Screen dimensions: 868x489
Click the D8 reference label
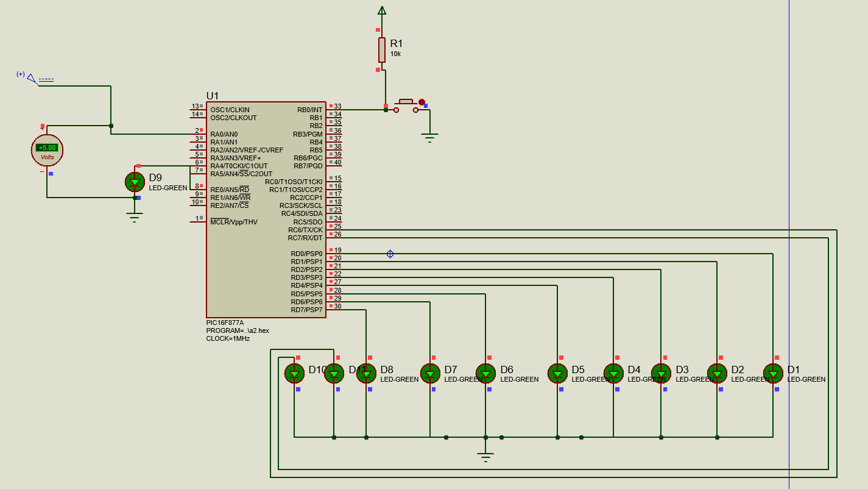(x=387, y=369)
